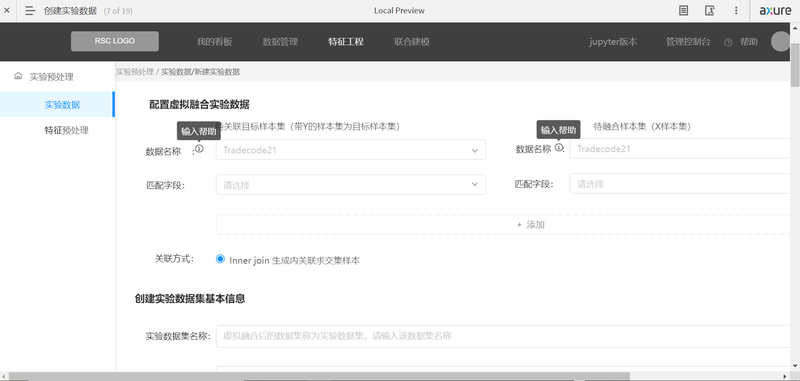Screen dimensions: 800x381
Task: Click the breadcrumb 实验预处理
Action: pyautogui.click(x=135, y=72)
